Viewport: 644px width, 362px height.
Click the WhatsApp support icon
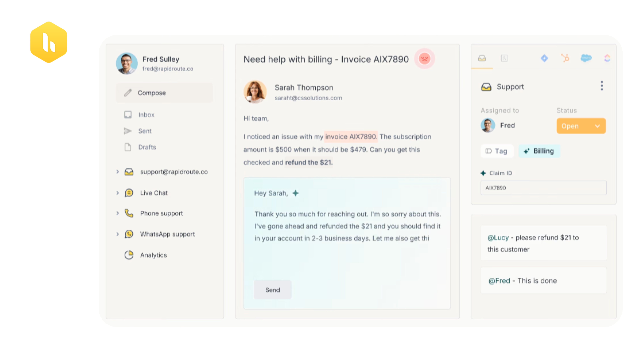(x=129, y=234)
